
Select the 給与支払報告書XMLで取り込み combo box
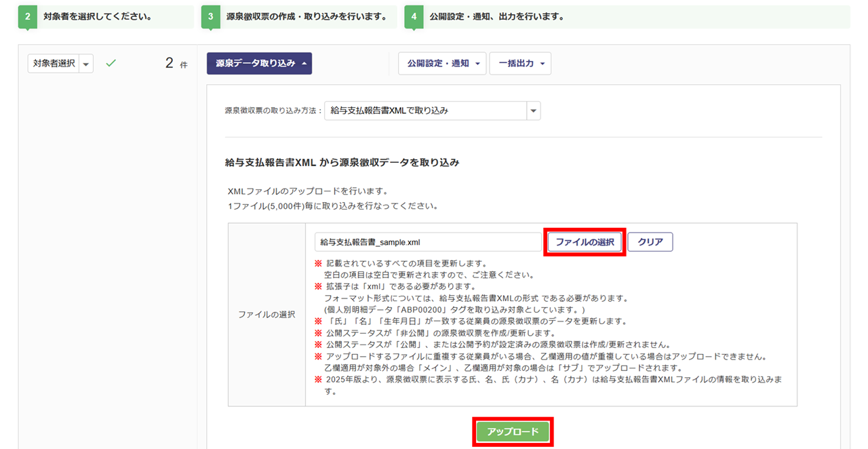coord(425,111)
